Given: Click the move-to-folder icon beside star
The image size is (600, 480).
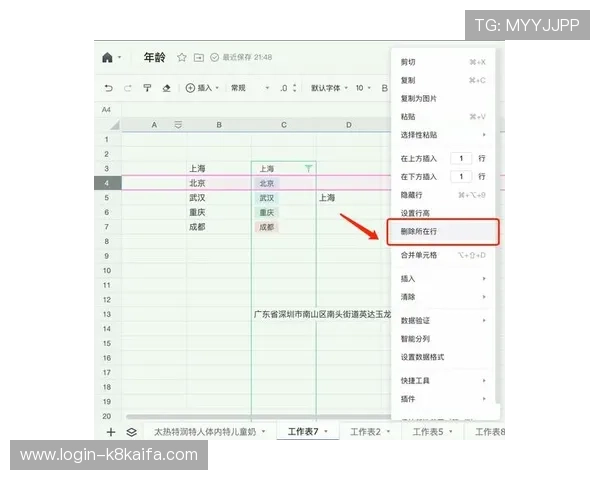Looking at the screenshot, I should 199,57.
